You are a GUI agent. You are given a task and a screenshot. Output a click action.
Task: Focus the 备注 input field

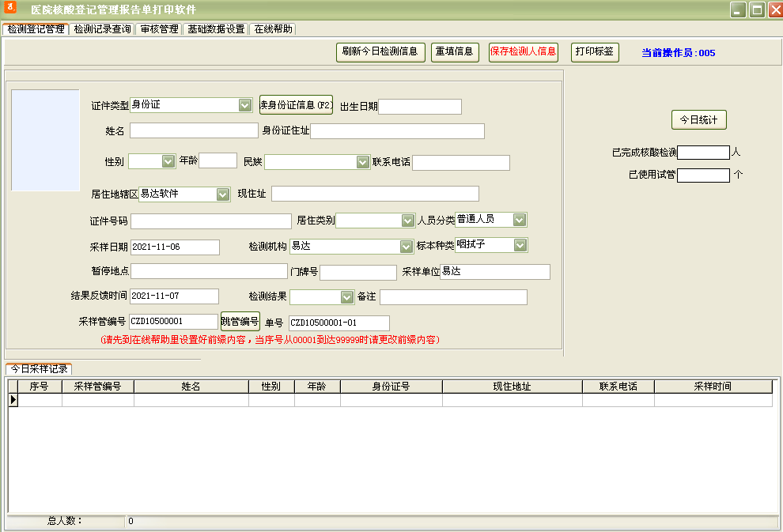[x=453, y=297]
